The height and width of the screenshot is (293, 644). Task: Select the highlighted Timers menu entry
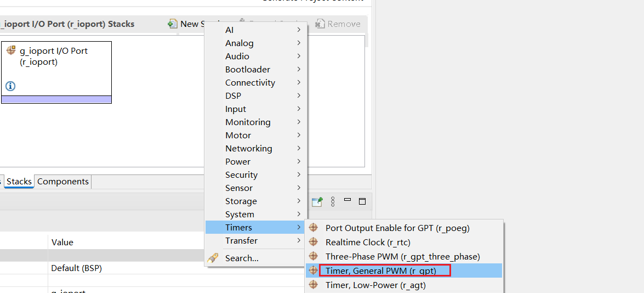tap(256, 227)
